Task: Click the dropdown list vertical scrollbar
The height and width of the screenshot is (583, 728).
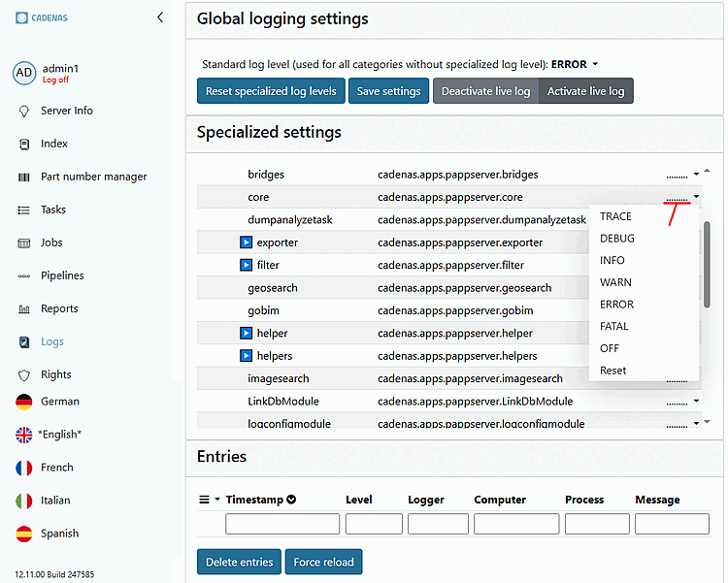Action: point(707,264)
